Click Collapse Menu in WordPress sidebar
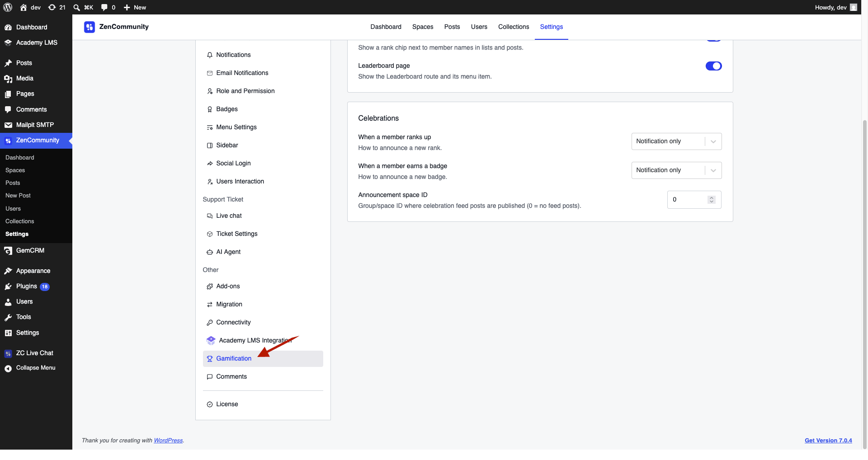The width and height of the screenshot is (868, 460). click(36, 368)
